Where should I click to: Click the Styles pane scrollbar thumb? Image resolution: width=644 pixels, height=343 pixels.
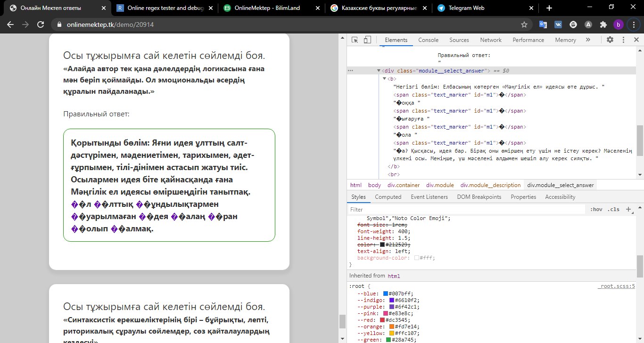[640, 266]
